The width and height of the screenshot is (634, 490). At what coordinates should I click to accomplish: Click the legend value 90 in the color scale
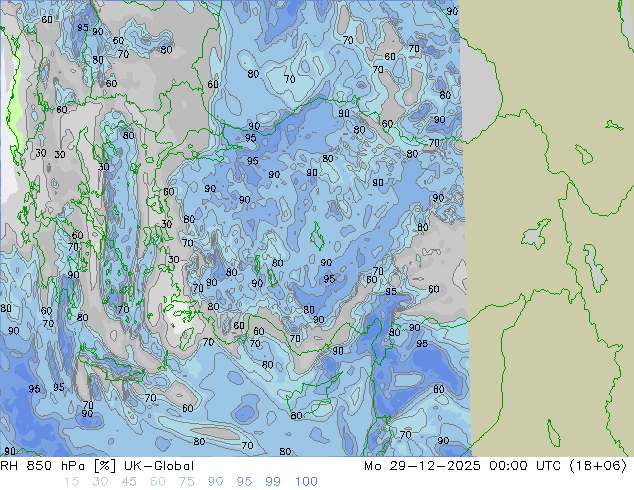click(x=216, y=482)
